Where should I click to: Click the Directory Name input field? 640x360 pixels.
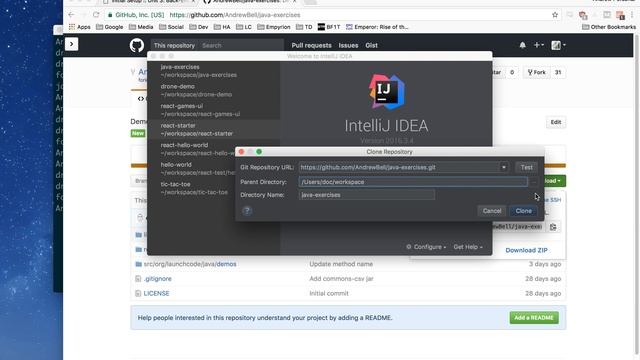tap(367, 195)
